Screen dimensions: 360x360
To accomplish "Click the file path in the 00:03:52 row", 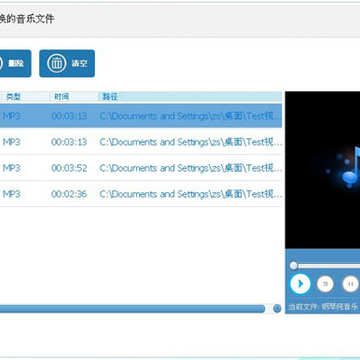I will [x=191, y=168].
